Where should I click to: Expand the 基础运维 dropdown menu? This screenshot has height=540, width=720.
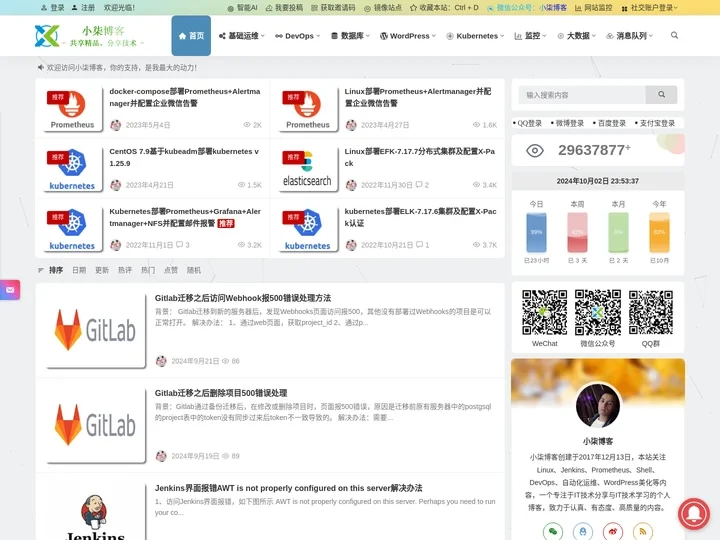pyautogui.click(x=242, y=36)
